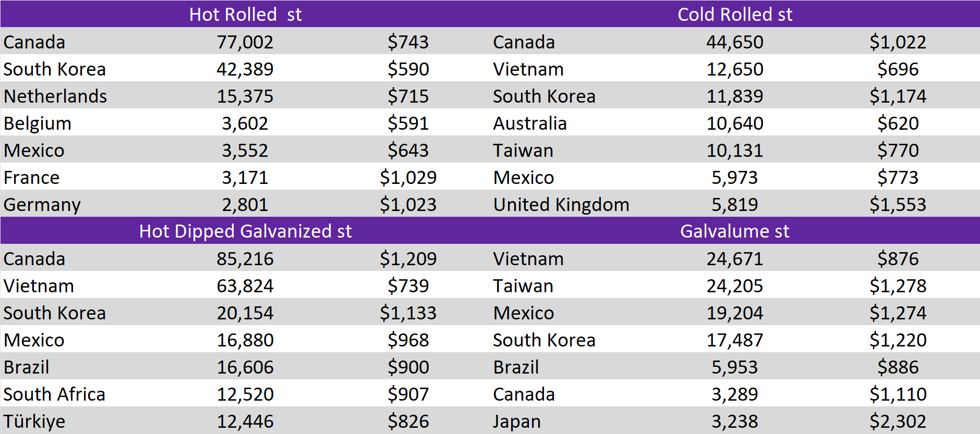
Task: Select the Galvalume st header
Action: click(x=734, y=231)
